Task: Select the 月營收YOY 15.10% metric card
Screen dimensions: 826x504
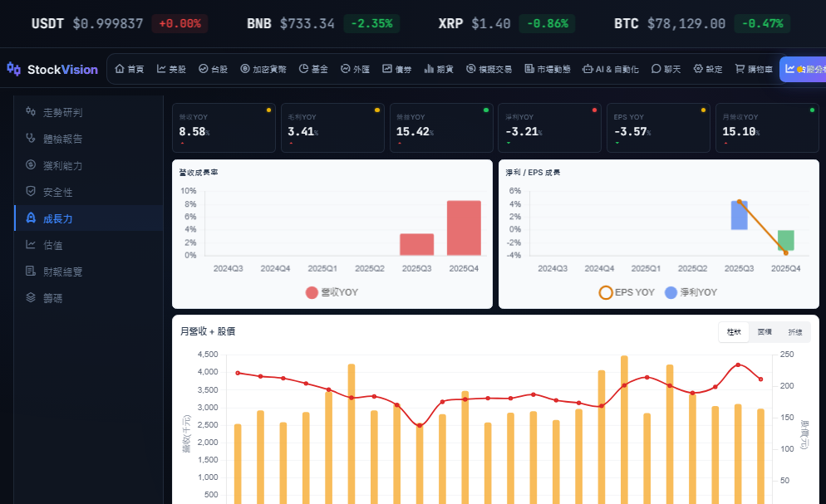Action: (767, 128)
